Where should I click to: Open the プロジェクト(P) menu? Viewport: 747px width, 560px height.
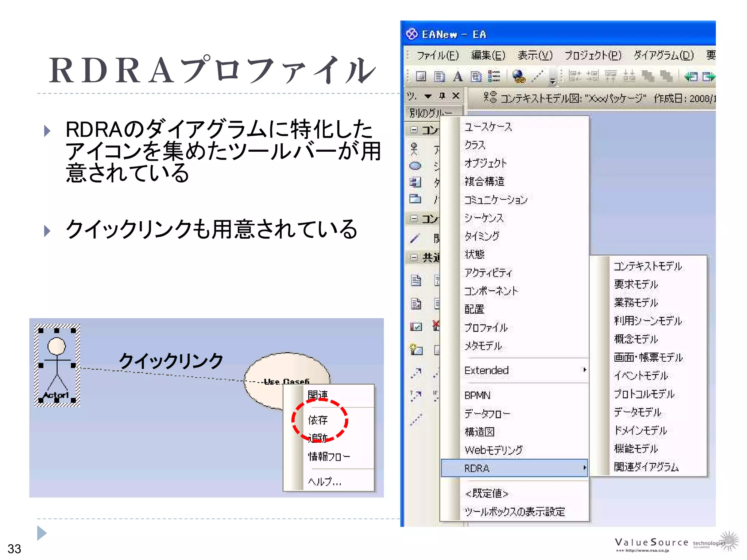(593, 55)
